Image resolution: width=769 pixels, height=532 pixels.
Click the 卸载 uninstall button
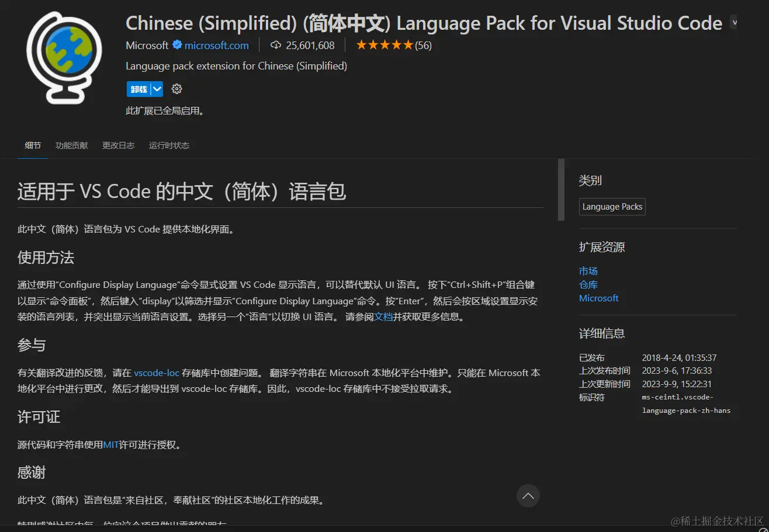tap(138, 89)
